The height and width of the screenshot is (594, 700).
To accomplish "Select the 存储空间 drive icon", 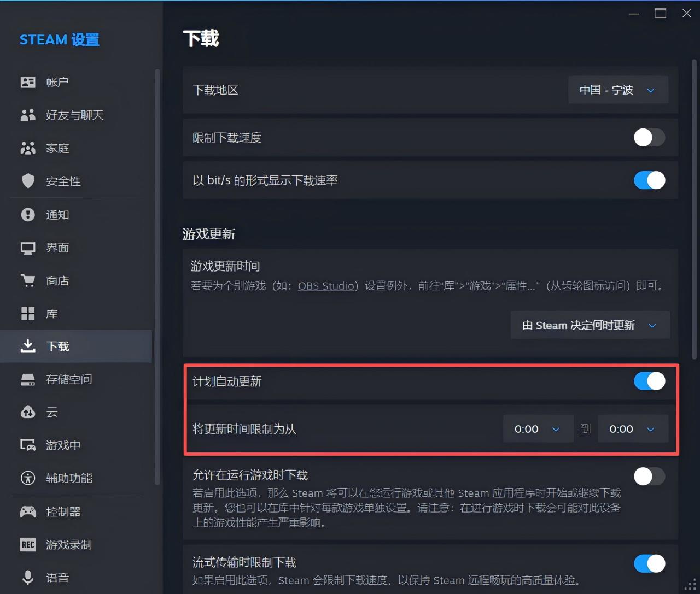I will pos(28,379).
